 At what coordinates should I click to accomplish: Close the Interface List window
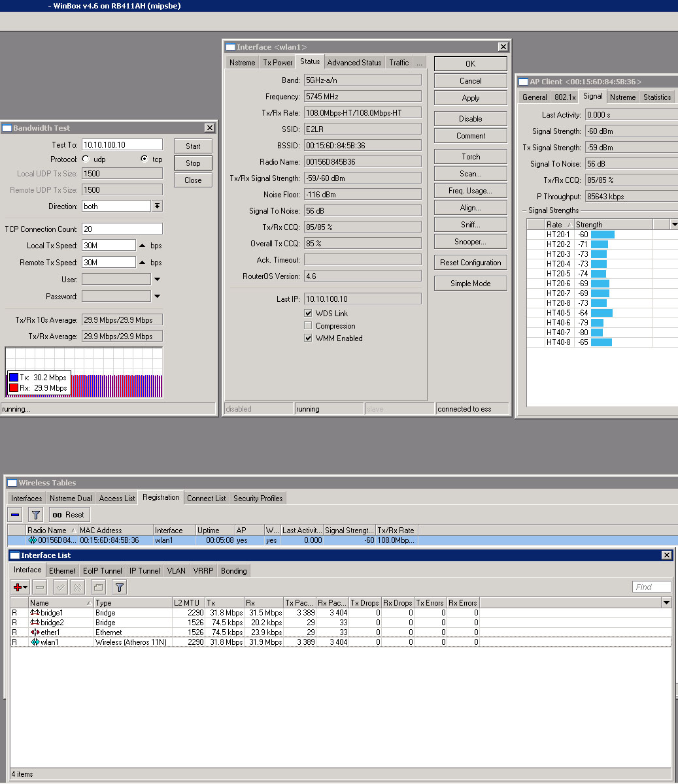click(666, 555)
